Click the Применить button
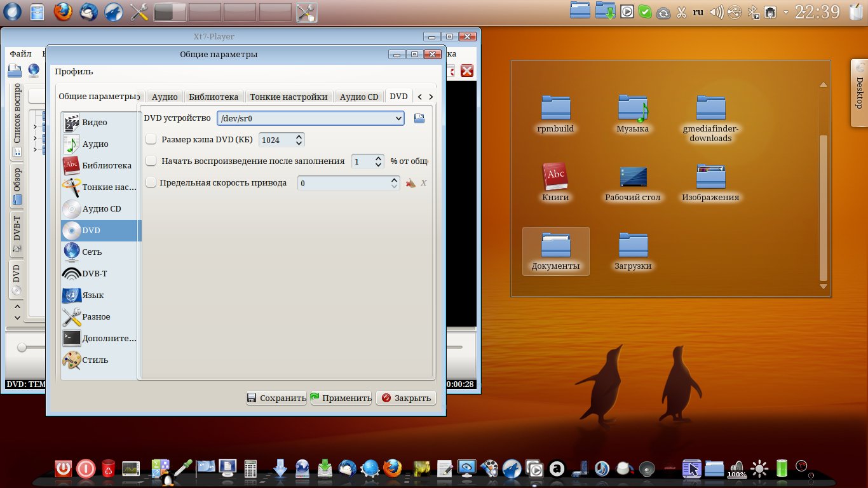Viewport: 868px width, 488px height. pos(341,398)
